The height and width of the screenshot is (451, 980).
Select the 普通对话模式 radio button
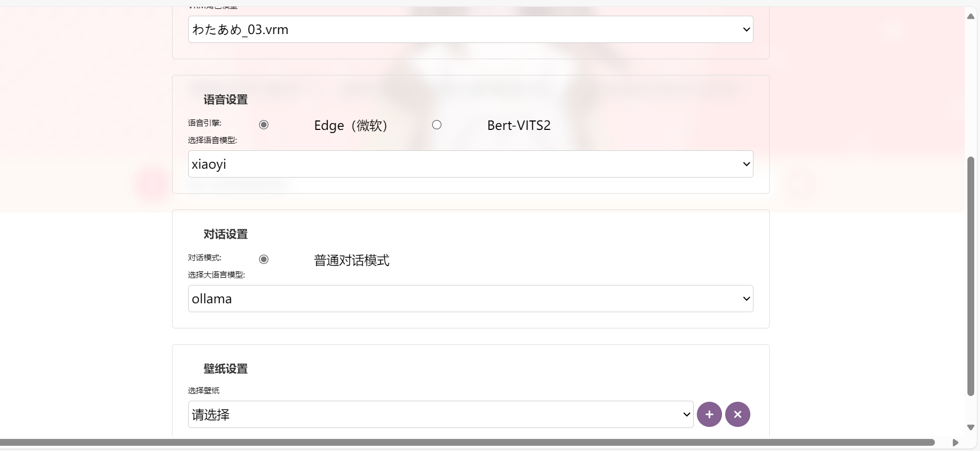tap(264, 259)
